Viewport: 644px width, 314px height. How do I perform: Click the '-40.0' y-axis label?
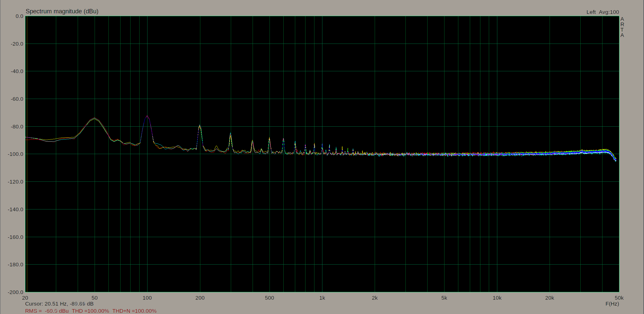pos(17,71)
